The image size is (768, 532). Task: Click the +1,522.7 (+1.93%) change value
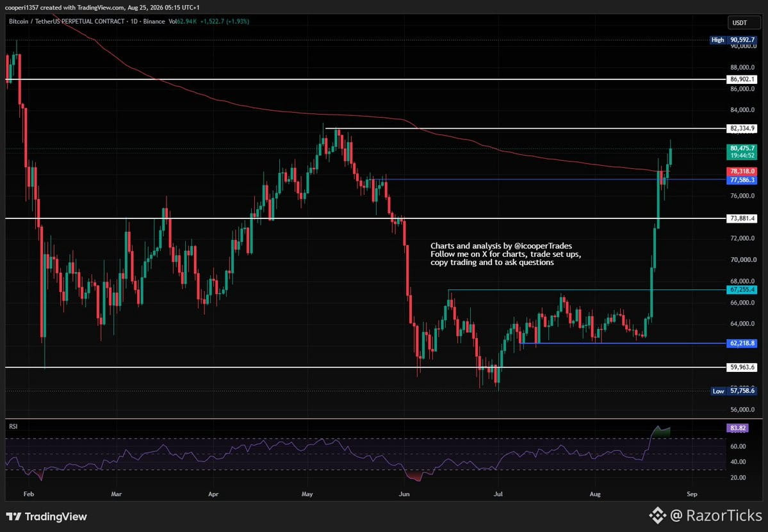225,22
